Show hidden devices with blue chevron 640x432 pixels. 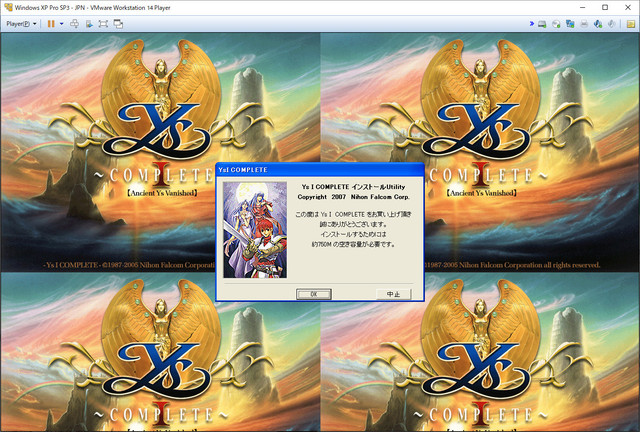531,24
